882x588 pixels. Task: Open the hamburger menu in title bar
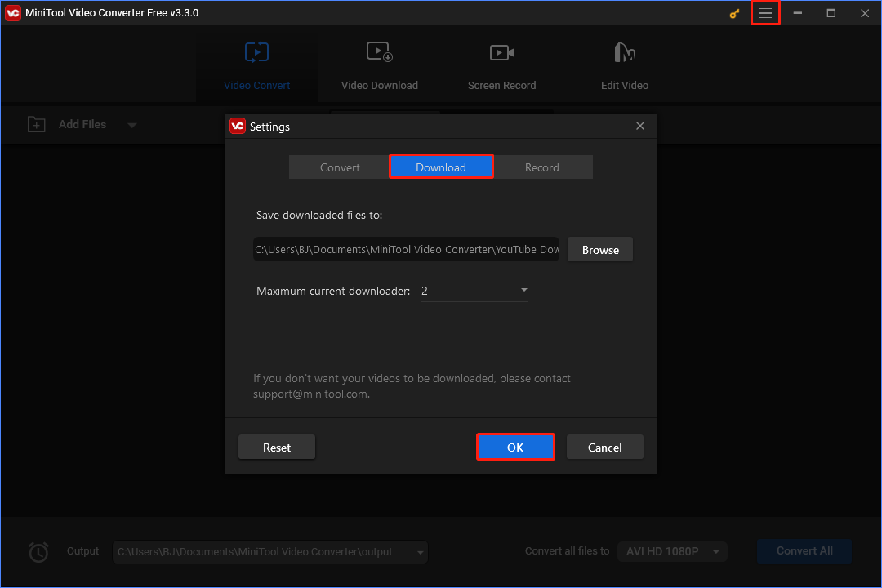click(x=765, y=13)
